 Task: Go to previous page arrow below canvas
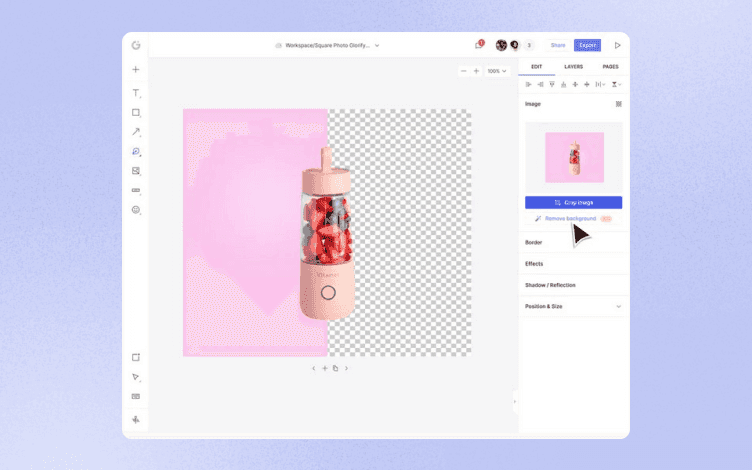(x=314, y=368)
